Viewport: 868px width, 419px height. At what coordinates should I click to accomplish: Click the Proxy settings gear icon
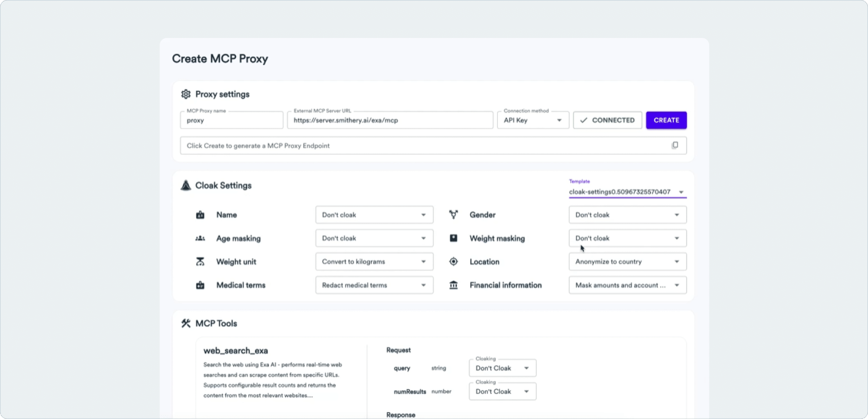coord(186,94)
